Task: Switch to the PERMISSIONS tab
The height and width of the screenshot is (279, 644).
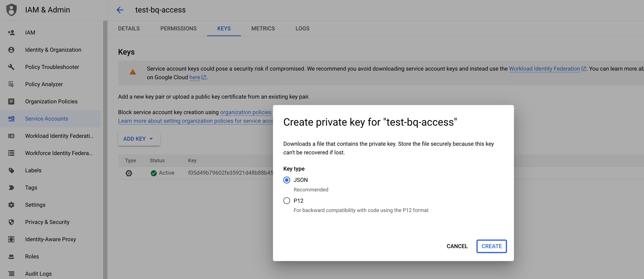Action: tap(178, 28)
